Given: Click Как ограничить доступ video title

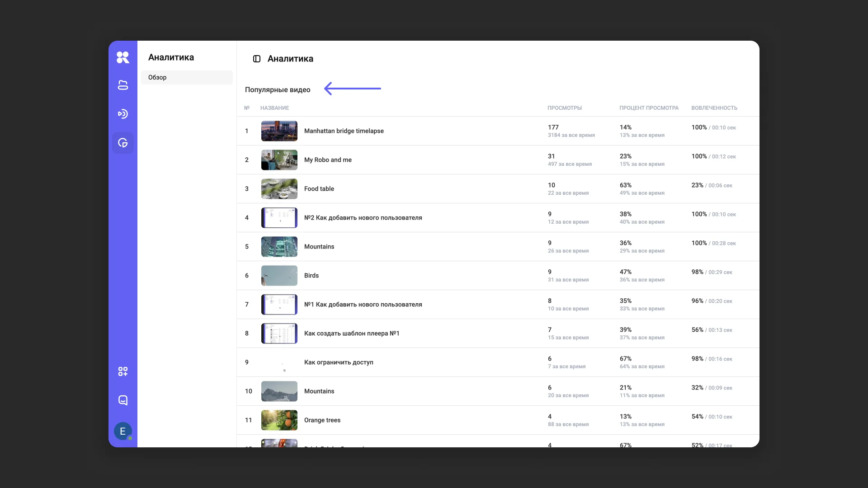Looking at the screenshot, I should point(339,362).
